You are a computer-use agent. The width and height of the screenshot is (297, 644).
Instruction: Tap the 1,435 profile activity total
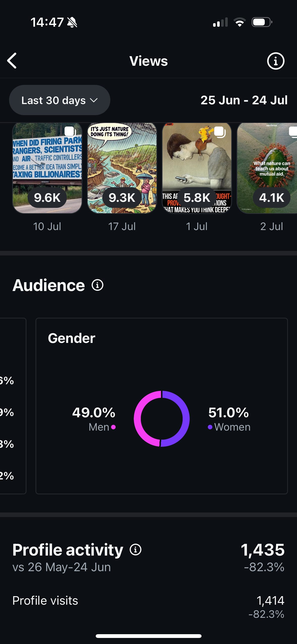click(x=262, y=550)
